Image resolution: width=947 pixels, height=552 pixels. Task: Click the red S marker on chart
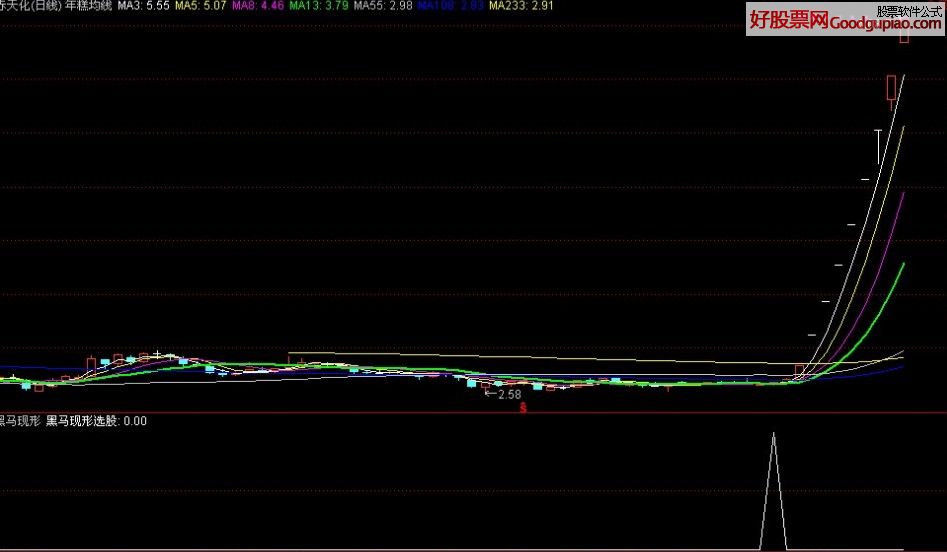523,408
